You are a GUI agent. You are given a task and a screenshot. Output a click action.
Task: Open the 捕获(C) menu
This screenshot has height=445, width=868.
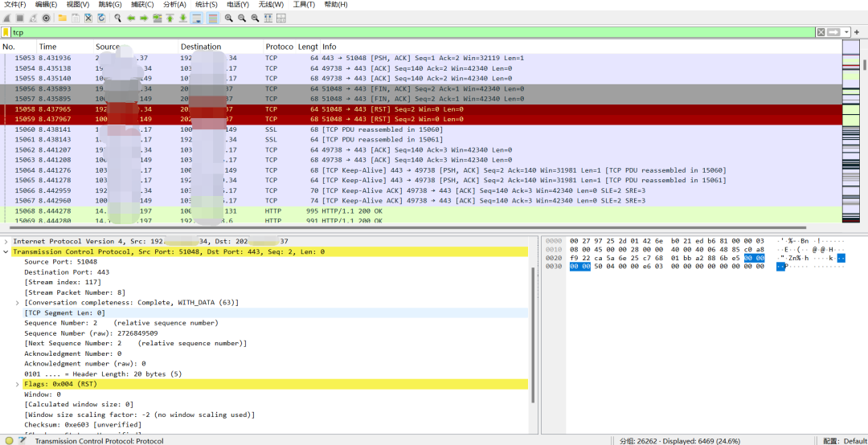pos(142,5)
